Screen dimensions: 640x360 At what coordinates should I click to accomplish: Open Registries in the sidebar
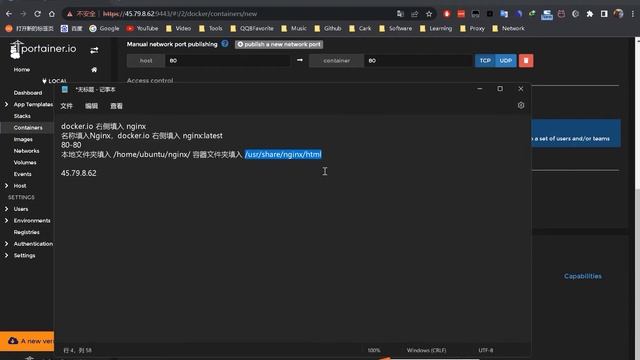pos(27,232)
